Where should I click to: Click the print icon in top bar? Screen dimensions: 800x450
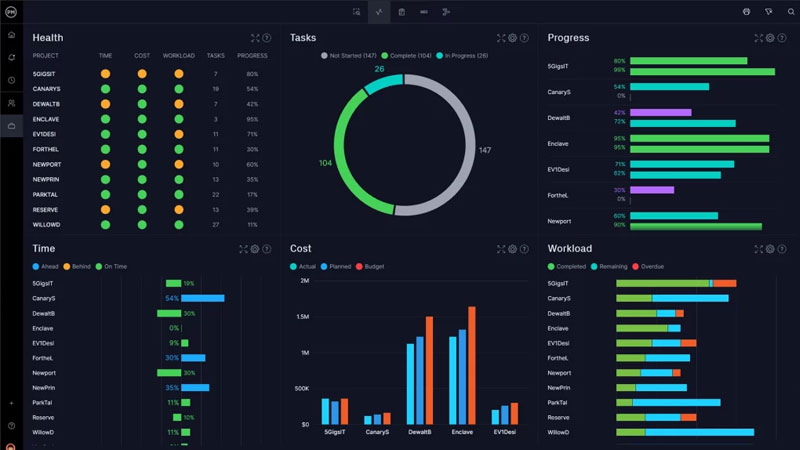(746, 12)
